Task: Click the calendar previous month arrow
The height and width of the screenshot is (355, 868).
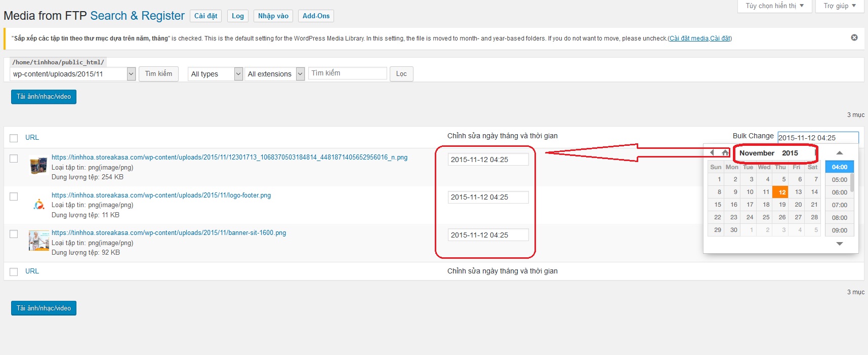Action: [x=712, y=152]
